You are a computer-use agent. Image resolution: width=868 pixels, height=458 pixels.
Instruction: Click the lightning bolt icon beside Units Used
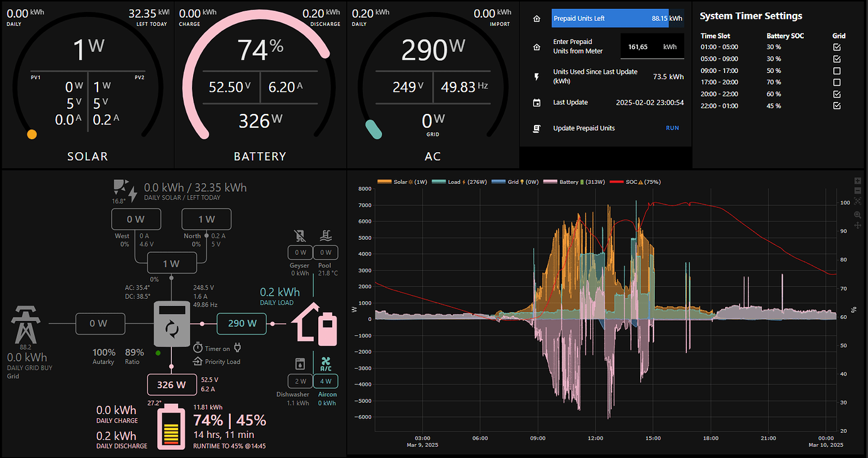[536, 77]
